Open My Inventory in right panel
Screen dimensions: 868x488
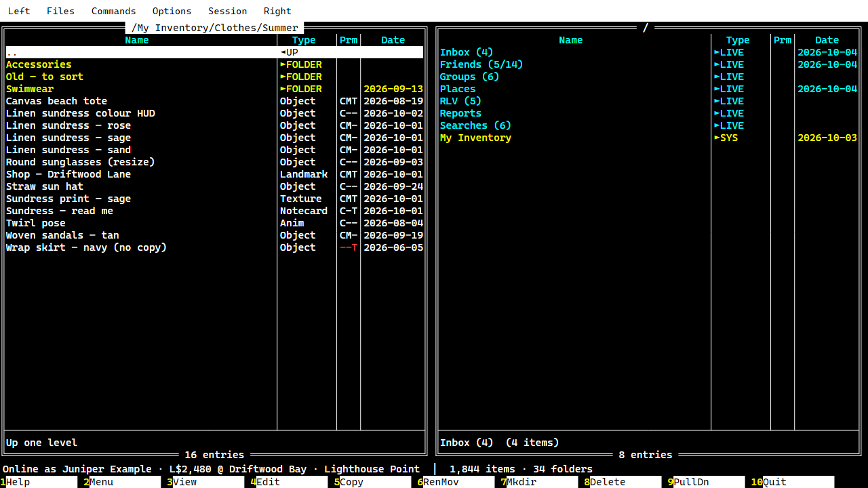pos(648,138)
